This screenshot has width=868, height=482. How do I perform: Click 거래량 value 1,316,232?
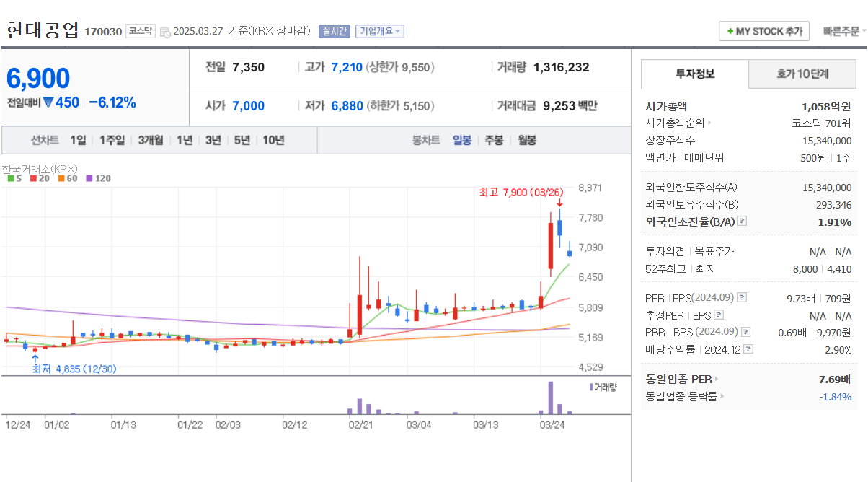click(561, 67)
